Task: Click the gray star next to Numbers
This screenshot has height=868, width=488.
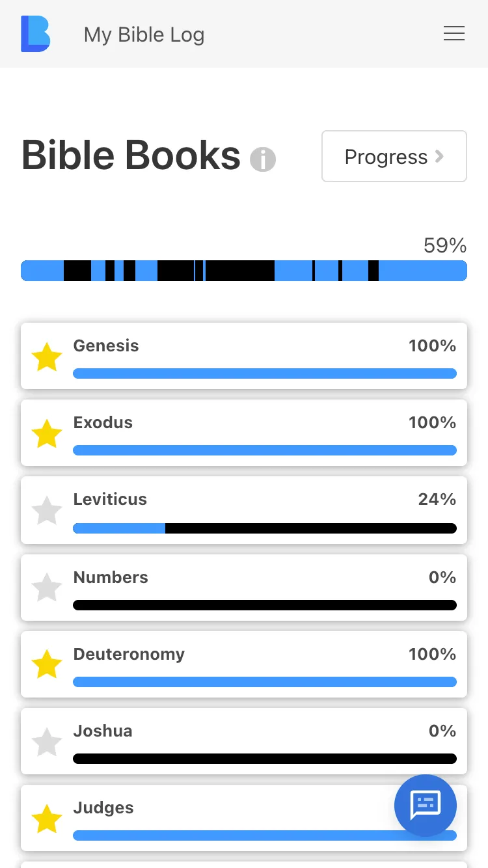Action: click(47, 587)
